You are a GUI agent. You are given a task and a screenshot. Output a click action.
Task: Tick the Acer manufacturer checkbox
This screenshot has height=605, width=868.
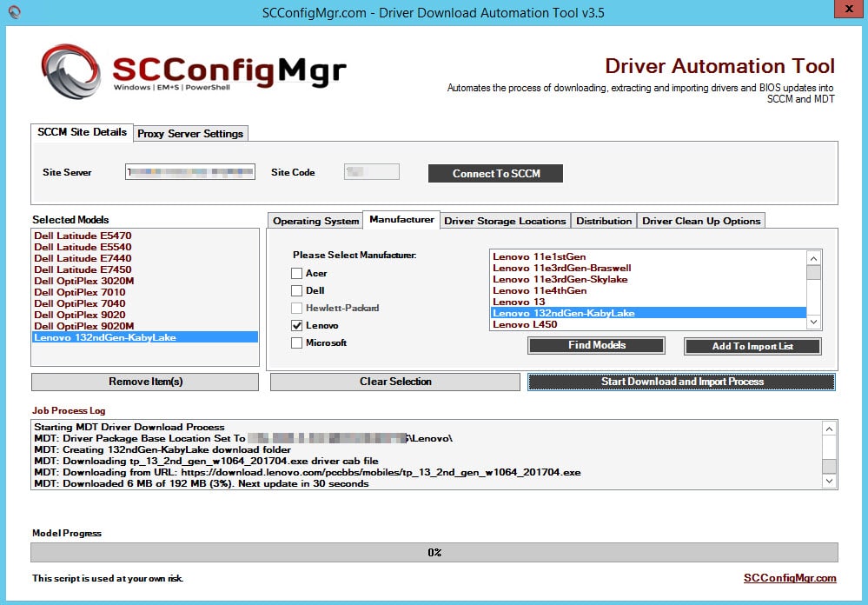[x=296, y=273]
